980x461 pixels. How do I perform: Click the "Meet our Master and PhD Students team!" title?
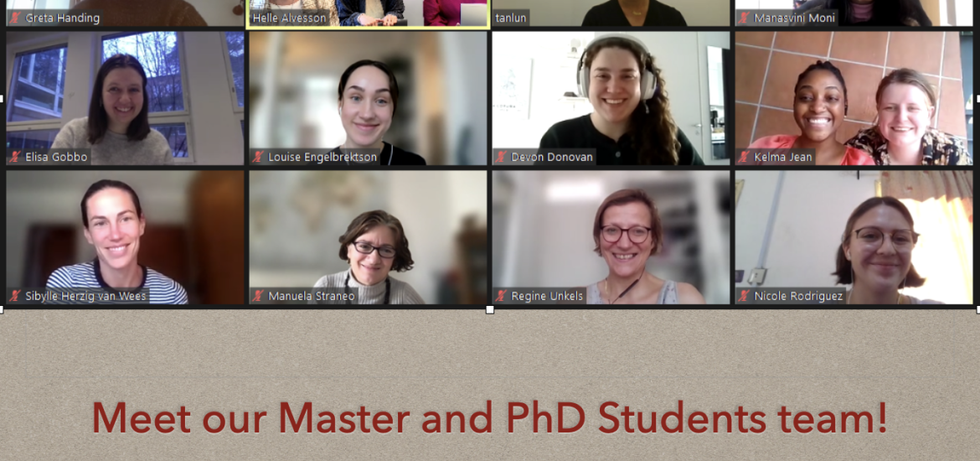pyautogui.click(x=489, y=418)
